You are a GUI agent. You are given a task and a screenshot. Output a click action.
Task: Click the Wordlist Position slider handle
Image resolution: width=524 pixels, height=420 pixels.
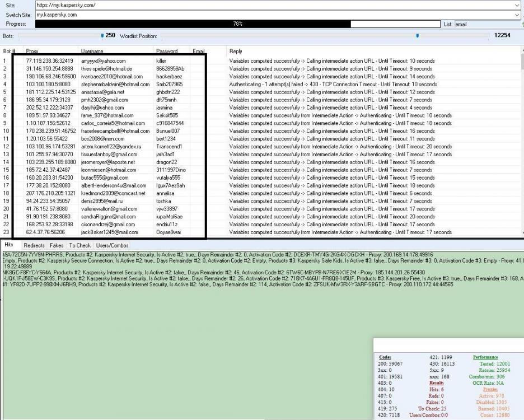(417, 36)
